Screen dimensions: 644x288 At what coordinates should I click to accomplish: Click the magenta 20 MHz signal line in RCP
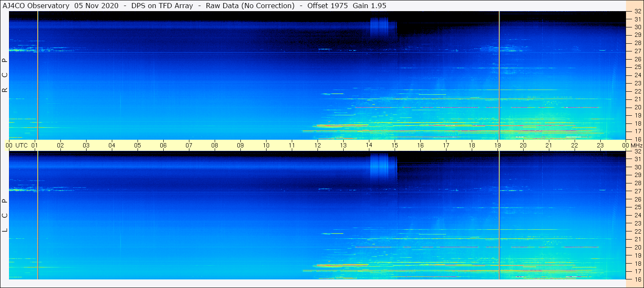476,107
